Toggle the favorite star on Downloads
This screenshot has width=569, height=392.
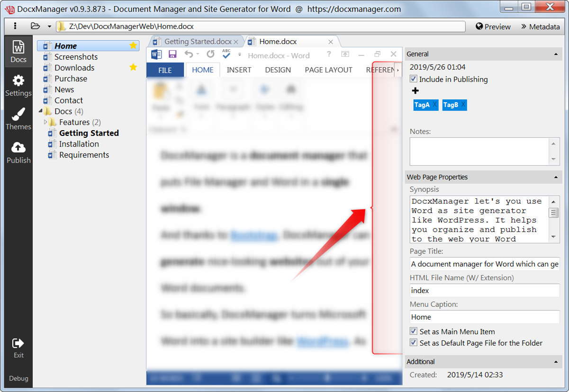pos(133,67)
